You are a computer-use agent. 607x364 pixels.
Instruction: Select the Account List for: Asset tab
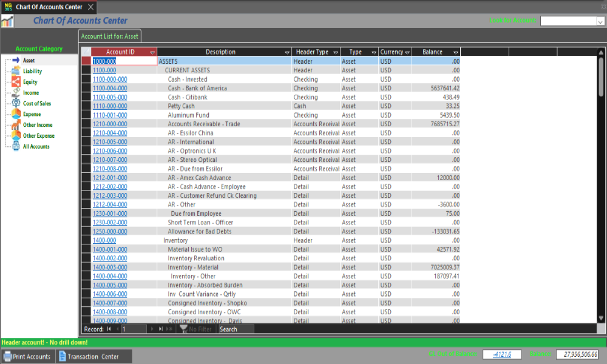[x=110, y=36]
